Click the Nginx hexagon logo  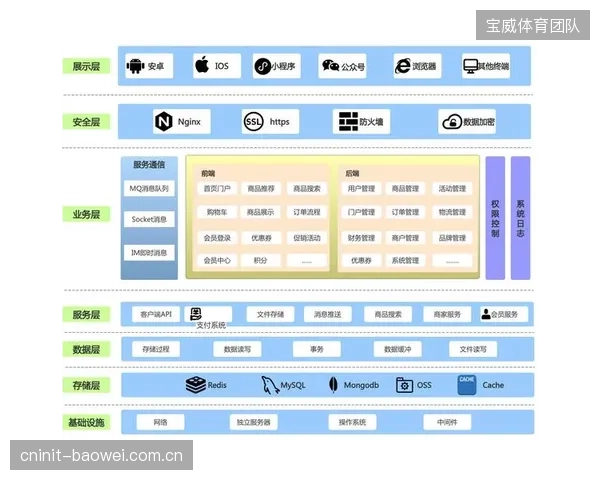pyautogui.click(x=163, y=121)
